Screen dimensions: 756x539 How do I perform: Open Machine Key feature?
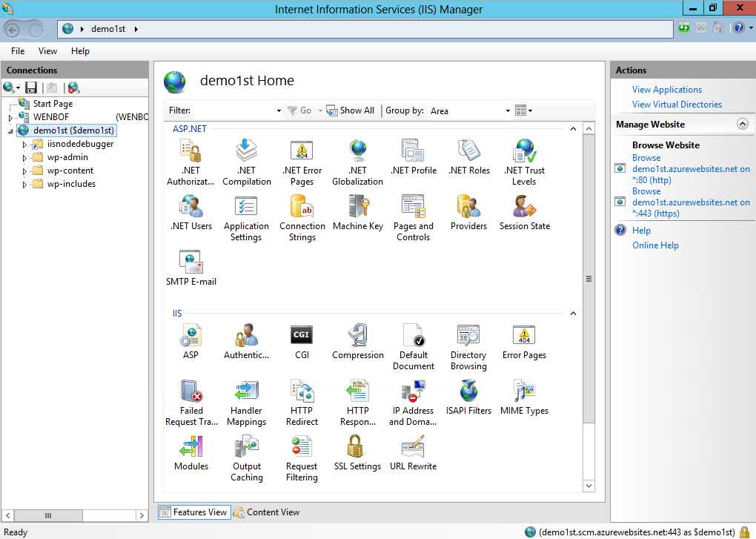[x=358, y=212]
